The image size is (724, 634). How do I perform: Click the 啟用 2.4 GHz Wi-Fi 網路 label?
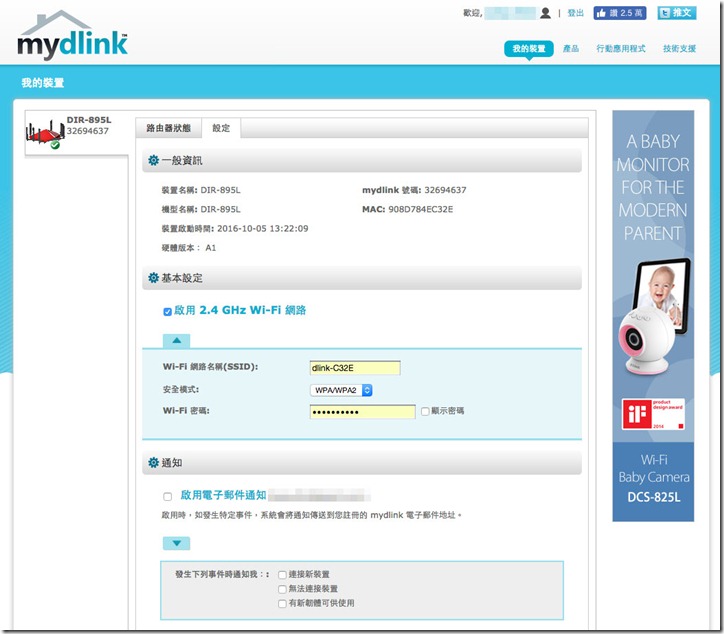pyautogui.click(x=240, y=310)
